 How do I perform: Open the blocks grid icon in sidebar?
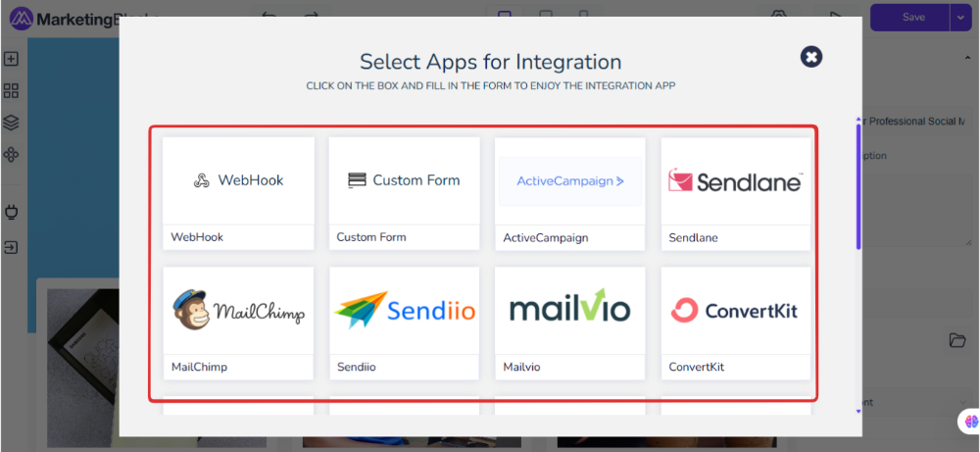click(11, 90)
